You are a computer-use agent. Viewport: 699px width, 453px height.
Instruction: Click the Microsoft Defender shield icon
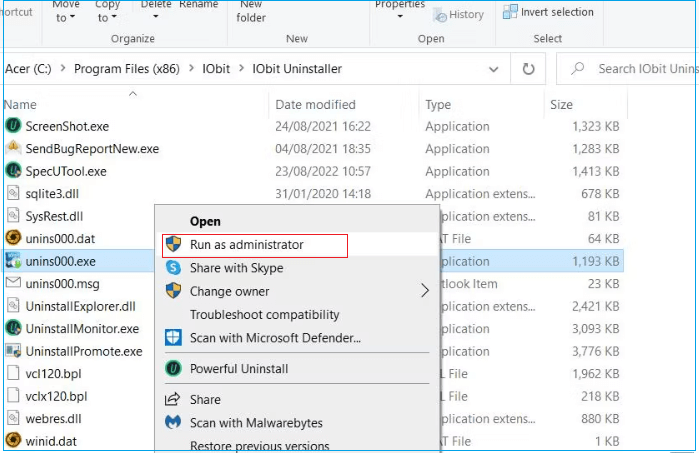click(x=173, y=338)
